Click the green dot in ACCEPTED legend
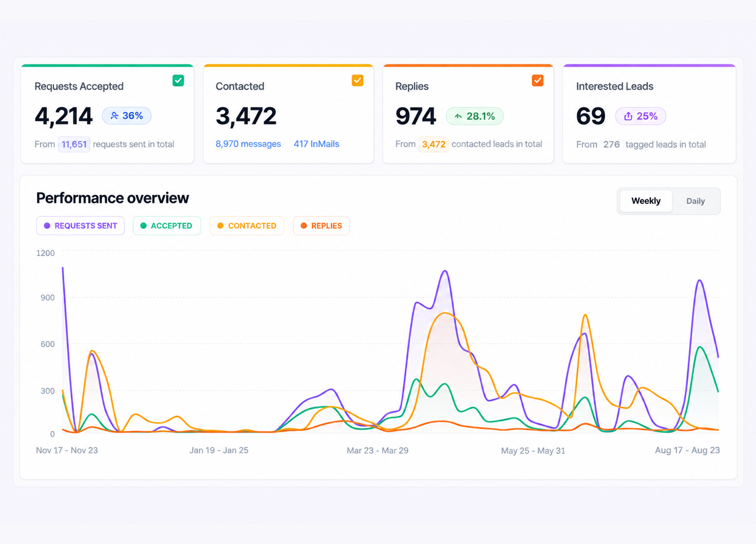756x544 pixels. pyautogui.click(x=143, y=226)
